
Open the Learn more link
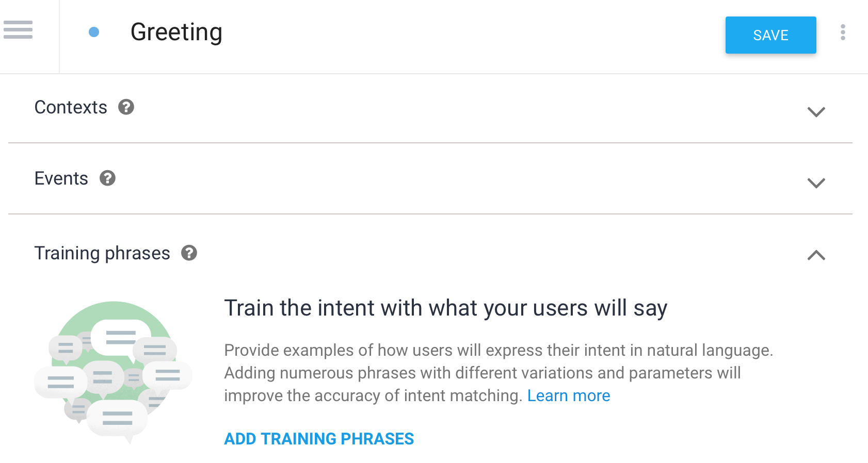click(568, 395)
